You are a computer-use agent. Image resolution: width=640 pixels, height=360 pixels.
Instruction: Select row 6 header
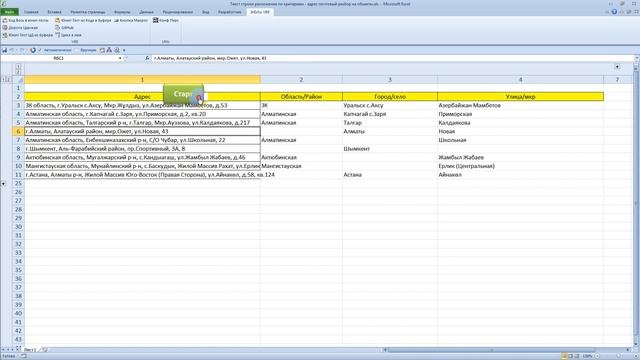click(x=18, y=131)
